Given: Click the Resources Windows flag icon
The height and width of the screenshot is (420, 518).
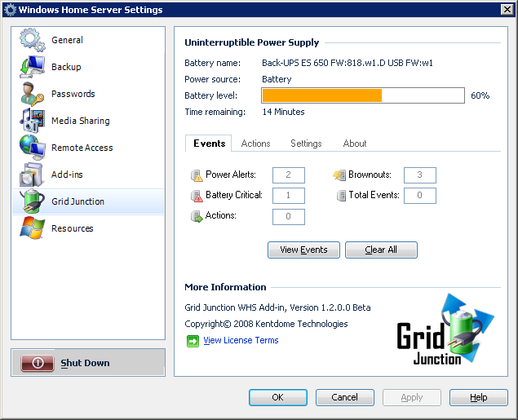Looking at the screenshot, I should point(32,228).
